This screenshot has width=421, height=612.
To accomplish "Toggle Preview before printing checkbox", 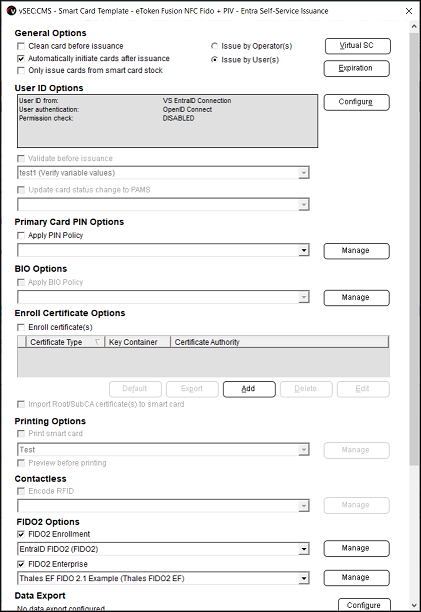I will (x=21, y=463).
